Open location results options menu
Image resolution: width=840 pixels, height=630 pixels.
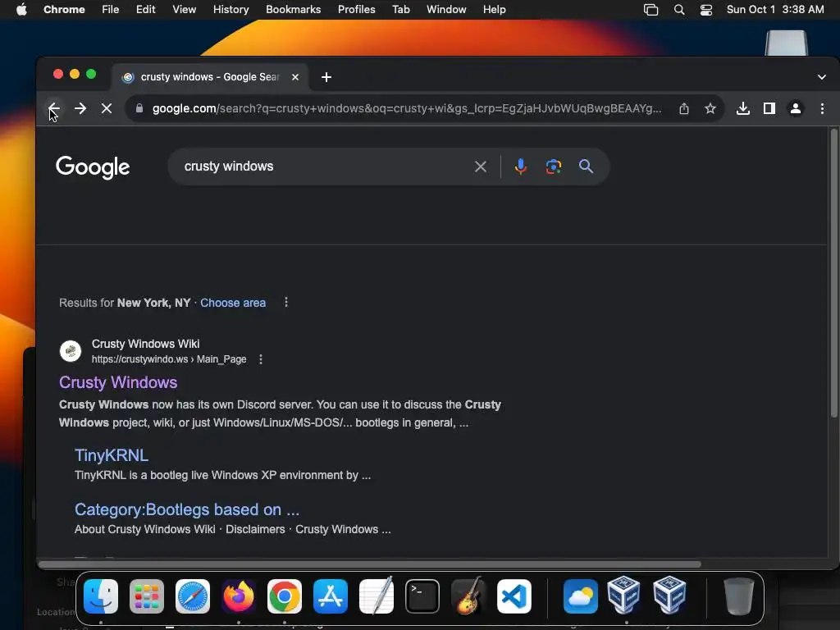point(286,303)
